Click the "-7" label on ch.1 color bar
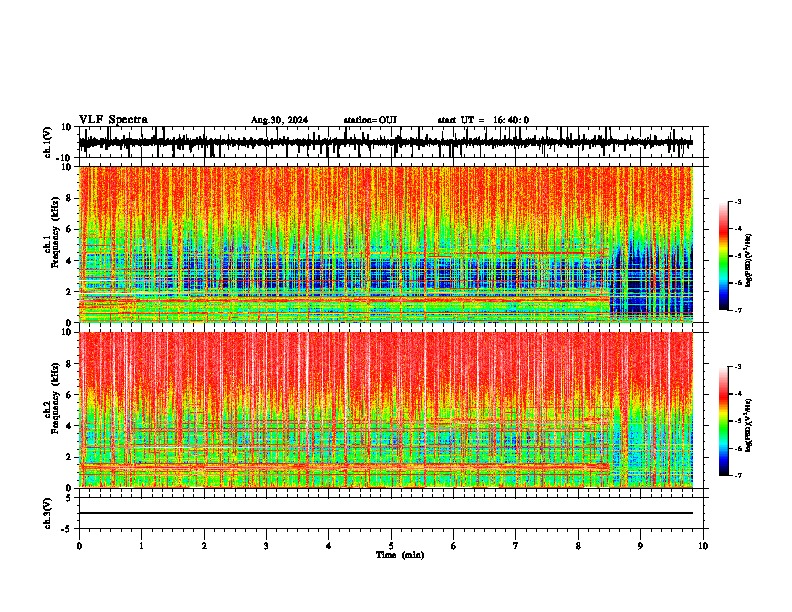This screenshot has width=792, height=612. (737, 310)
